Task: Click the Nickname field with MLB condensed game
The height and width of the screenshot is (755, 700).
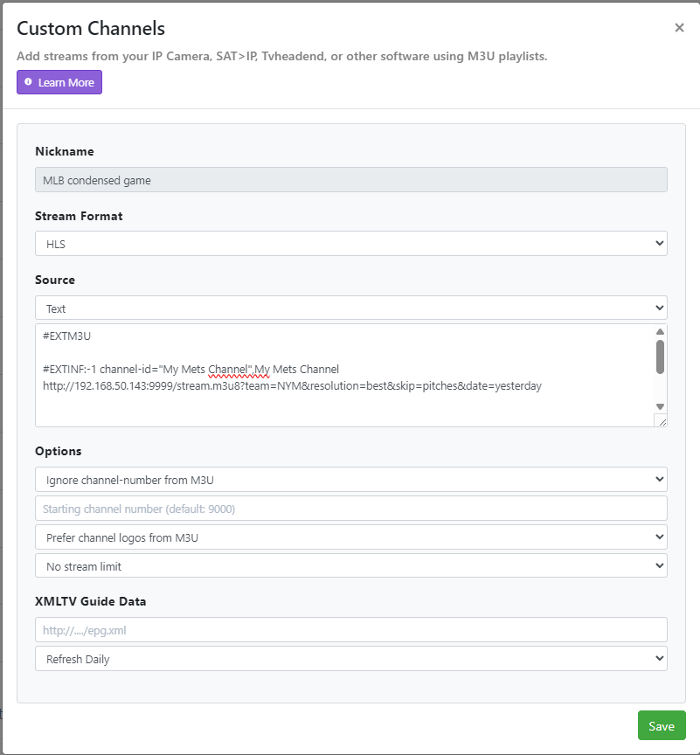Action: (350, 180)
